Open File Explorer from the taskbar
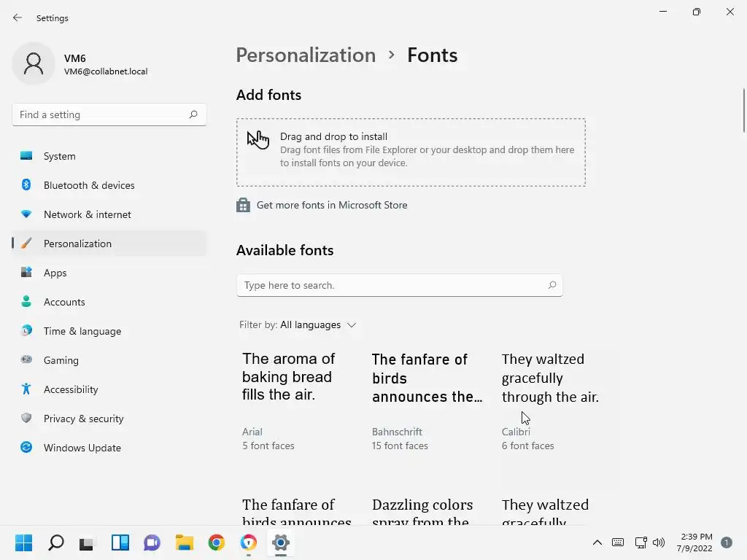 tap(184, 542)
